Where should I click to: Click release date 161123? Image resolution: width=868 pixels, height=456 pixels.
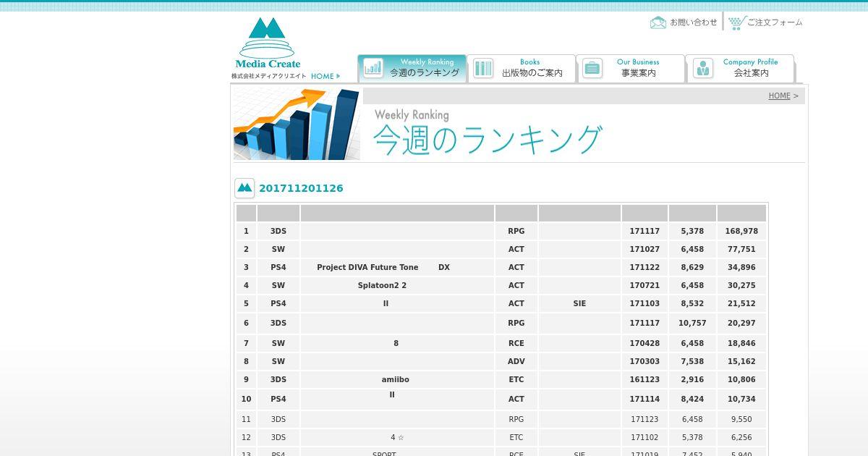(x=644, y=379)
